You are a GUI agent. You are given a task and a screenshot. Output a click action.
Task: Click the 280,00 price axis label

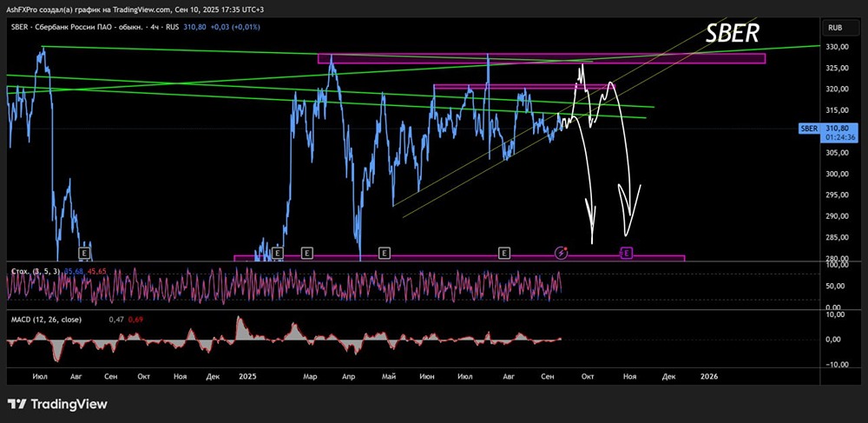(x=838, y=258)
